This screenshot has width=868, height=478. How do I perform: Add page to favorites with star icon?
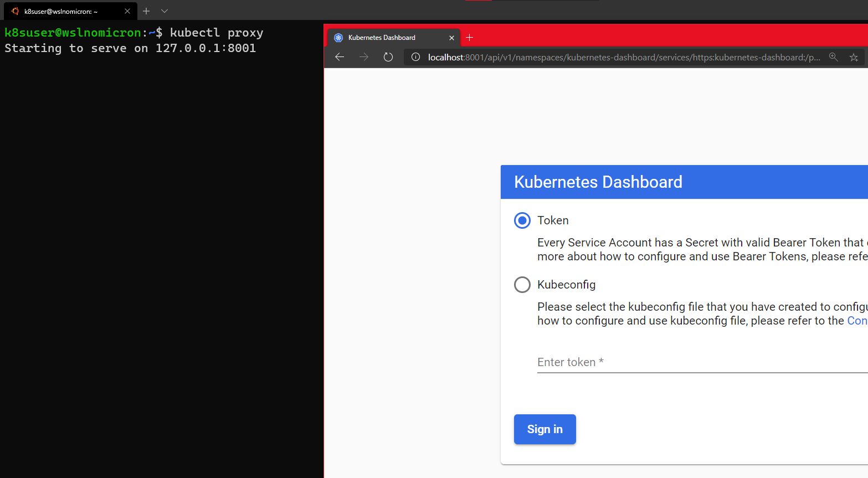(x=854, y=57)
